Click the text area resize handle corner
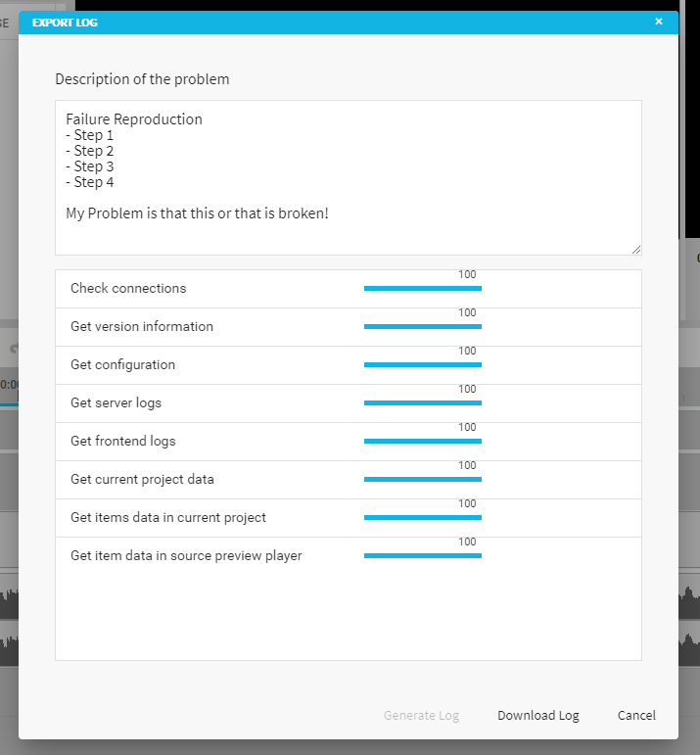Screen dimensions: 700x755 (x=636, y=250)
